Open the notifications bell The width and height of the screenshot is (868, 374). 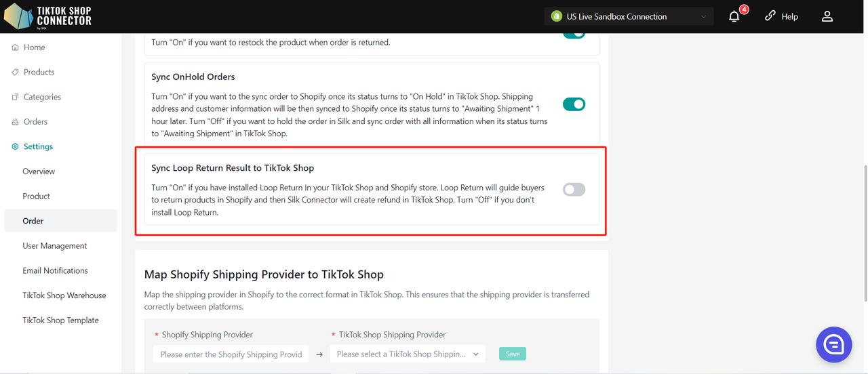(x=734, y=16)
